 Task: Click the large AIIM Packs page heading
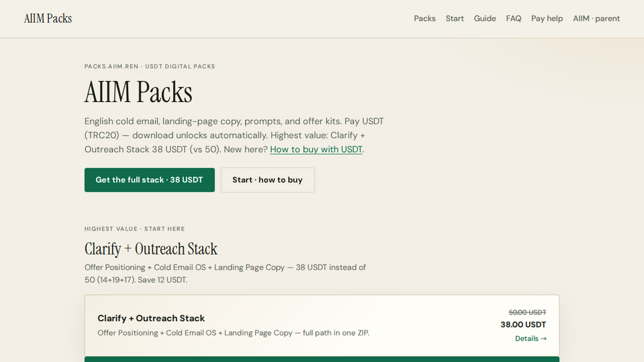[138, 92]
